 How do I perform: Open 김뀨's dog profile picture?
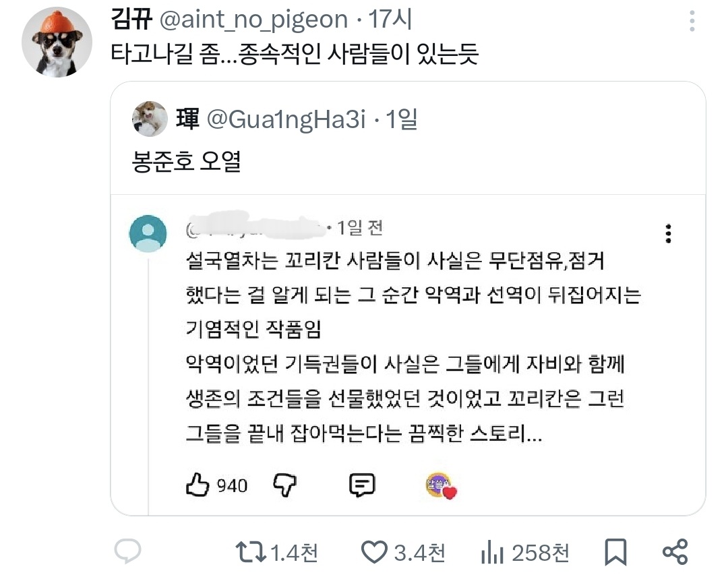[57, 42]
